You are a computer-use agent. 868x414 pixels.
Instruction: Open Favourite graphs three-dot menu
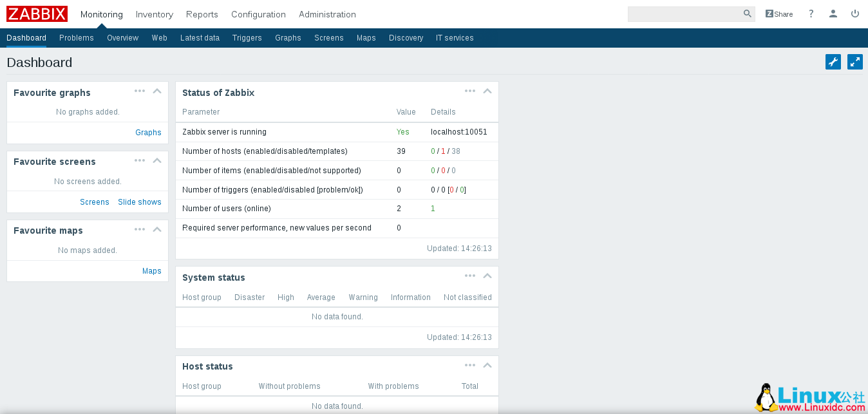[x=140, y=91]
